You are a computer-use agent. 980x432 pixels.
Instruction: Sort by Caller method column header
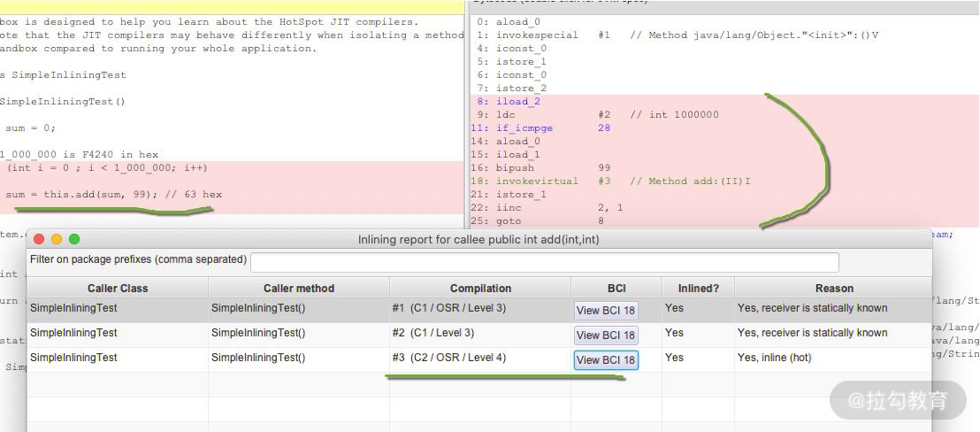[x=299, y=288]
